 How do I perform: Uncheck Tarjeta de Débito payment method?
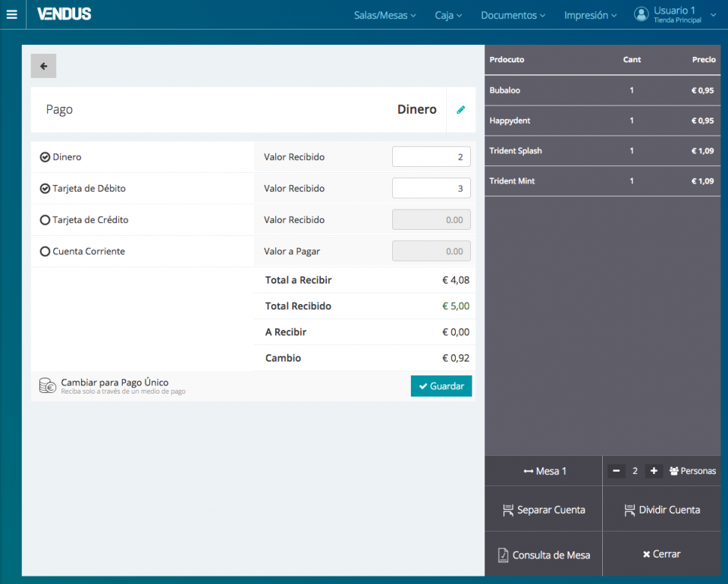(x=45, y=189)
